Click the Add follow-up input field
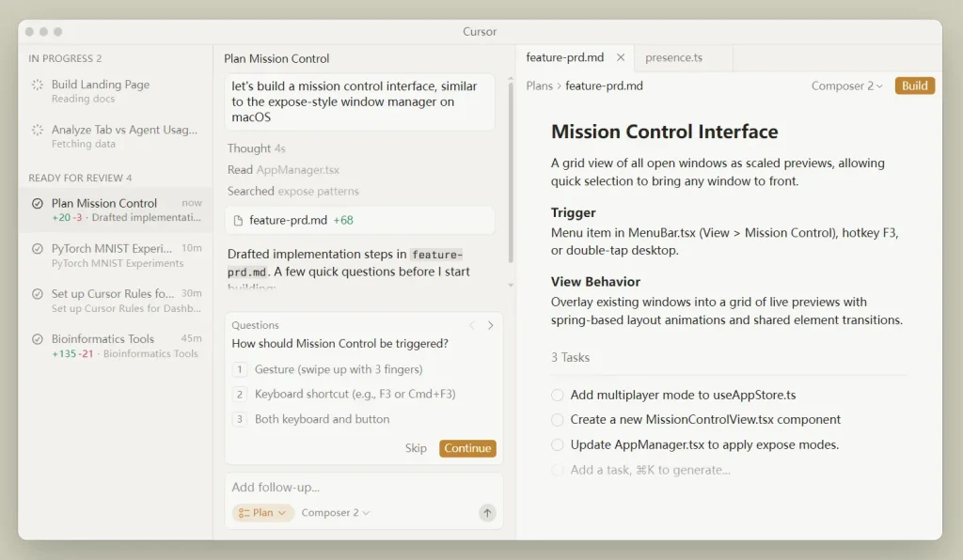The width and height of the screenshot is (963, 560). (363, 488)
